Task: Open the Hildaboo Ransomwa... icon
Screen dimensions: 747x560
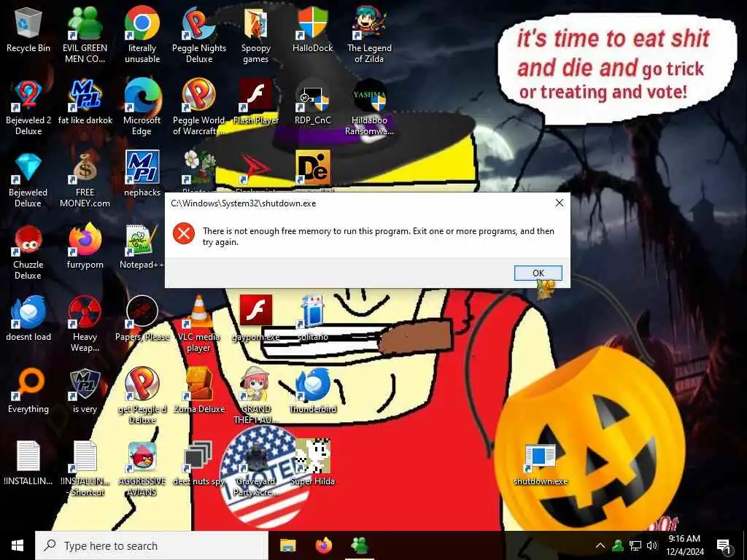Action: click(x=369, y=107)
